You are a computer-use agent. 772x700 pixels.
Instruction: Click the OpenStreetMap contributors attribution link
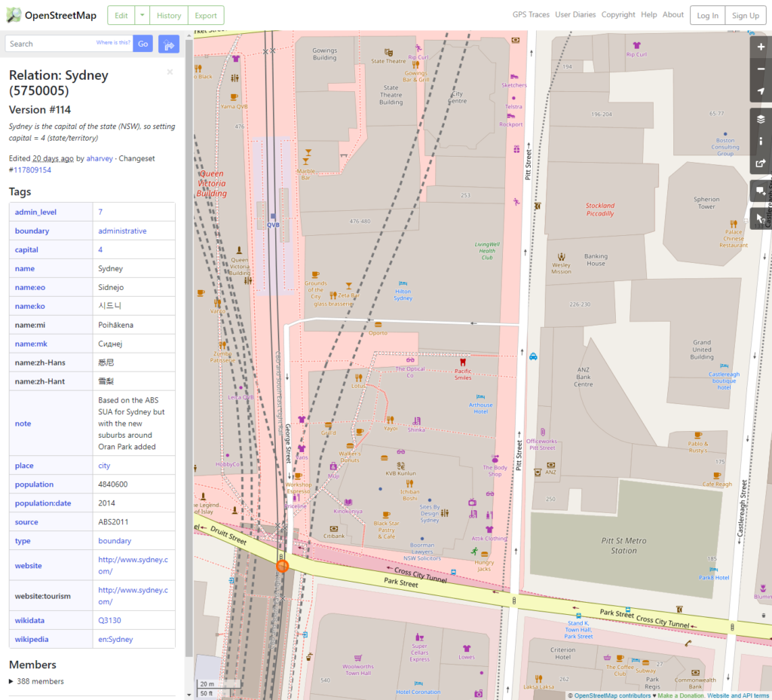coord(612,695)
